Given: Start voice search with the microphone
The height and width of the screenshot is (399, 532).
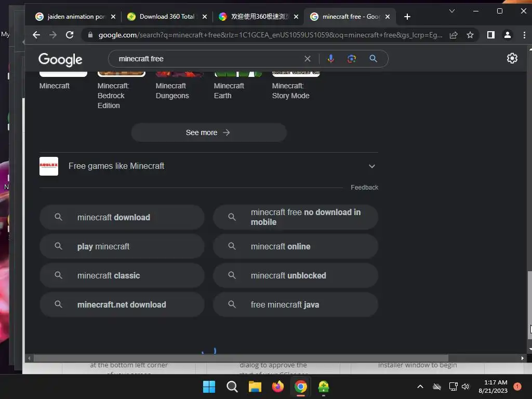Looking at the screenshot, I should point(331,59).
